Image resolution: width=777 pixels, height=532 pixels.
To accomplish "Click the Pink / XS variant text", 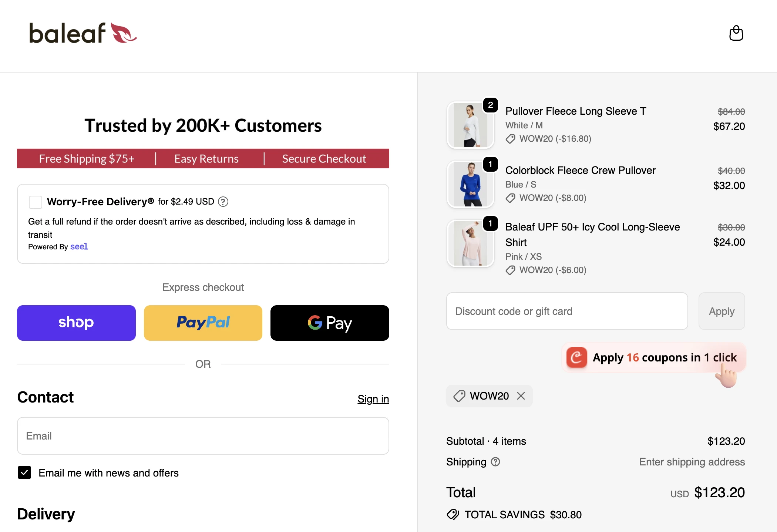I will 524,257.
